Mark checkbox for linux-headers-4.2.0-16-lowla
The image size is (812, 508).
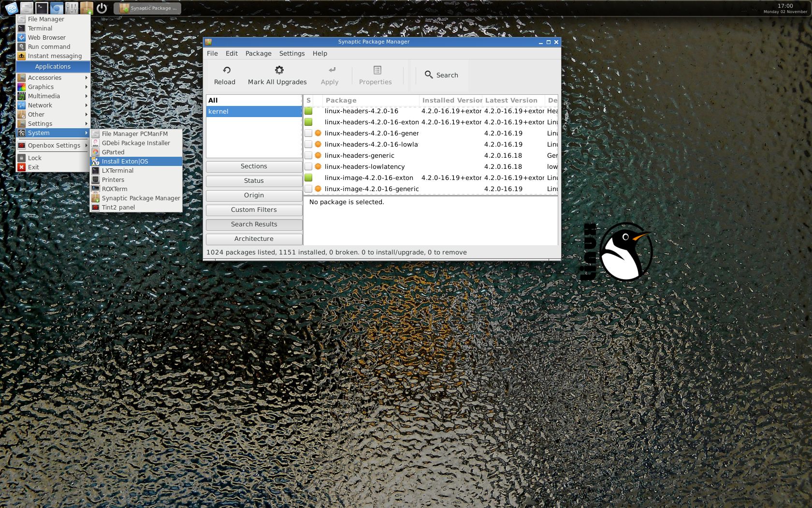308,145
